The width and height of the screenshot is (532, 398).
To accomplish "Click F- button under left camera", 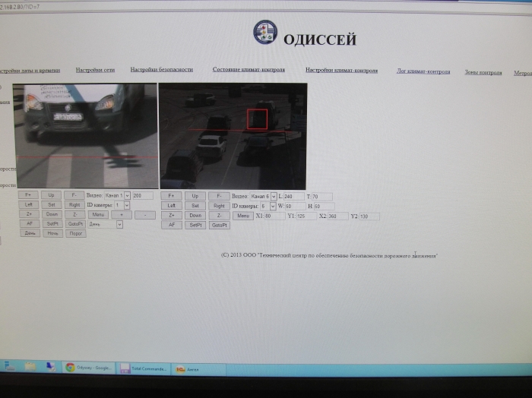I will click(x=74, y=195).
